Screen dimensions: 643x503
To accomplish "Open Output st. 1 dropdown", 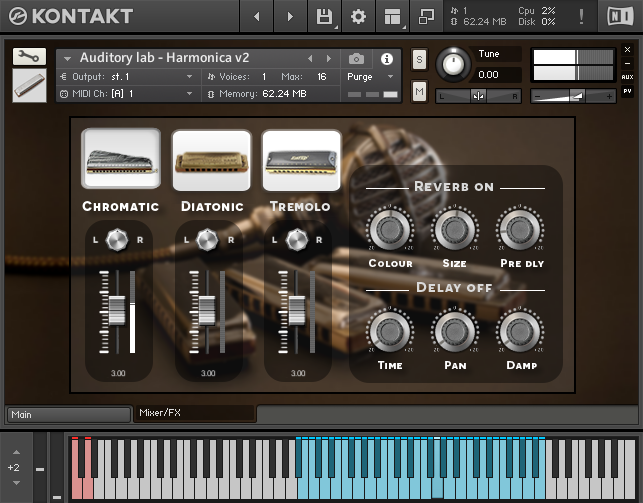I will click(x=126, y=77).
